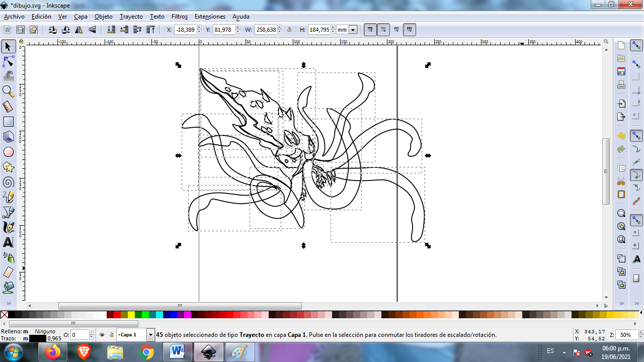Open the Edición menu
The width and height of the screenshot is (644, 362).
point(41,17)
